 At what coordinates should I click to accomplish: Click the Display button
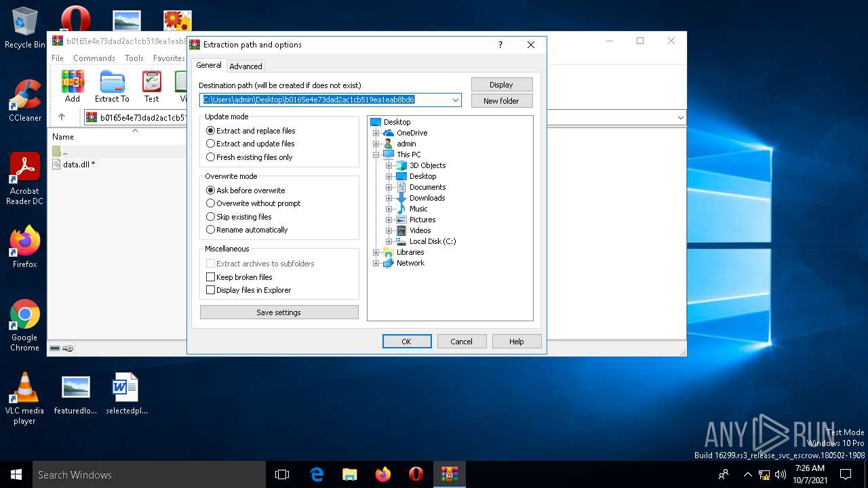tap(502, 85)
